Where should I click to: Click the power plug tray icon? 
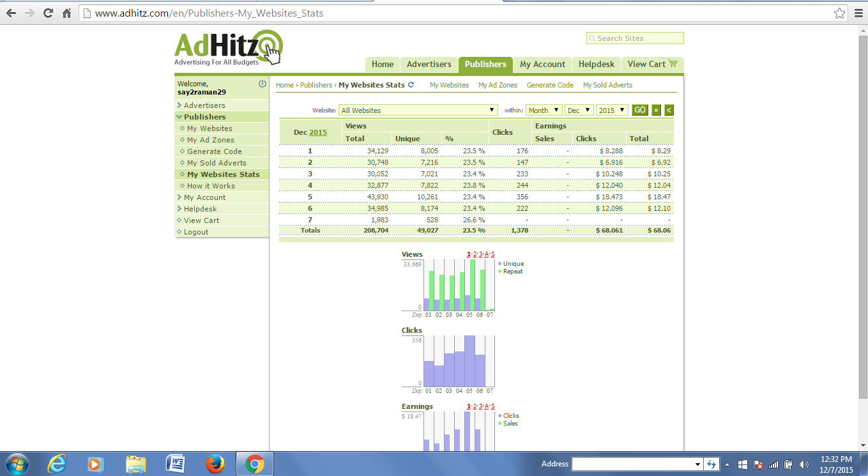pos(789,464)
